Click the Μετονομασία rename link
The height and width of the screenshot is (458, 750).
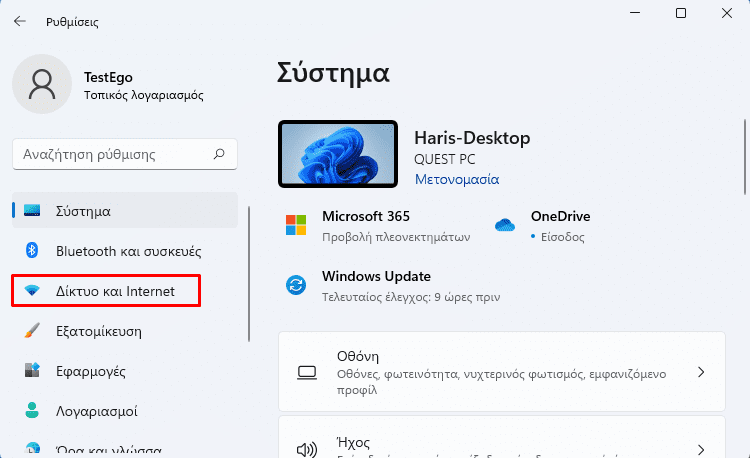pos(457,179)
